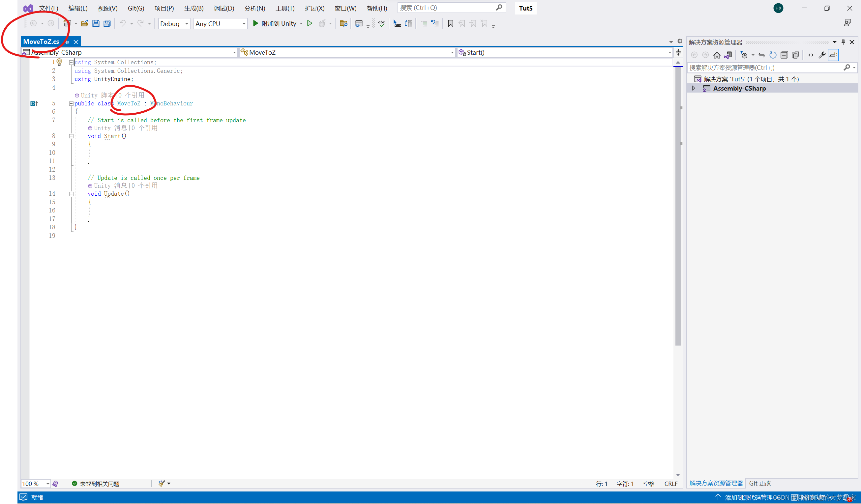Open the Git(G) menu

pos(136,8)
